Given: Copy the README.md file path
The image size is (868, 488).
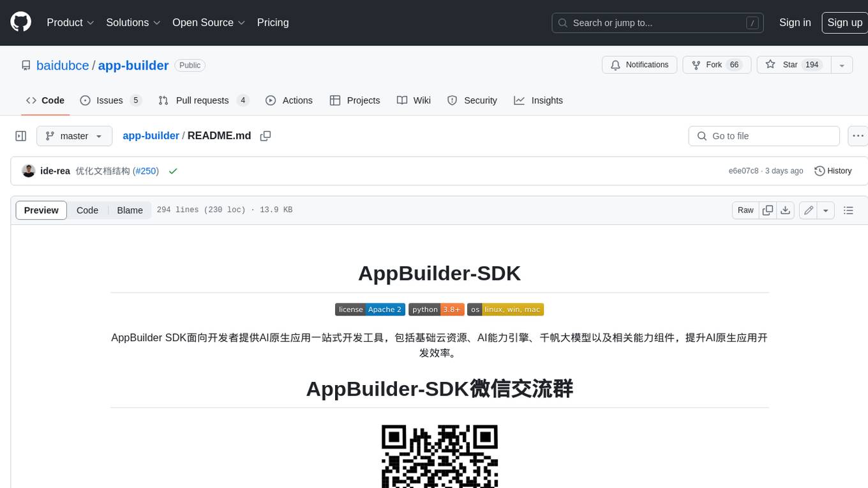Looking at the screenshot, I should (x=266, y=136).
